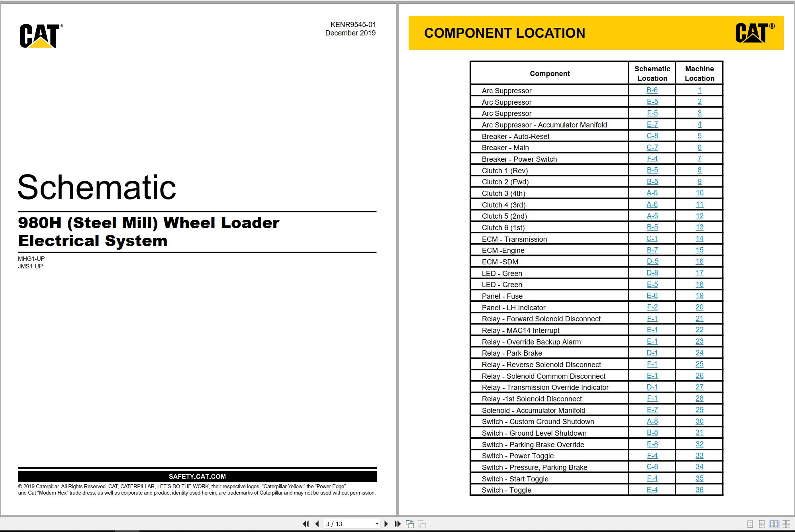Click machine location 27 for Transmission Override Indicator relay
Image resolution: width=795 pixels, height=532 pixels.
pyautogui.click(x=699, y=387)
